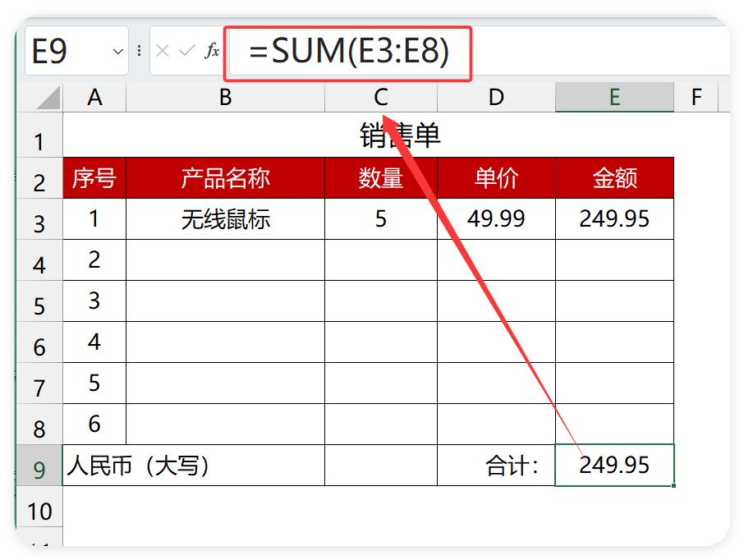The width and height of the screenshot is (744, 560).
Task: Click serial number 2 in row 4
Action: [94, 260]
